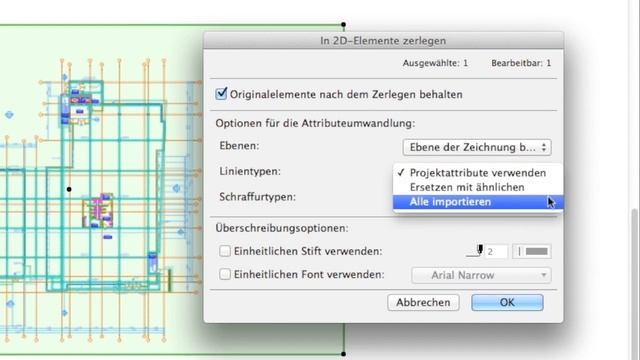The width and height of the screenshot is (640, 360).
Task: Choose Ersetzen mit ähnlichen option
Action: 478,187
